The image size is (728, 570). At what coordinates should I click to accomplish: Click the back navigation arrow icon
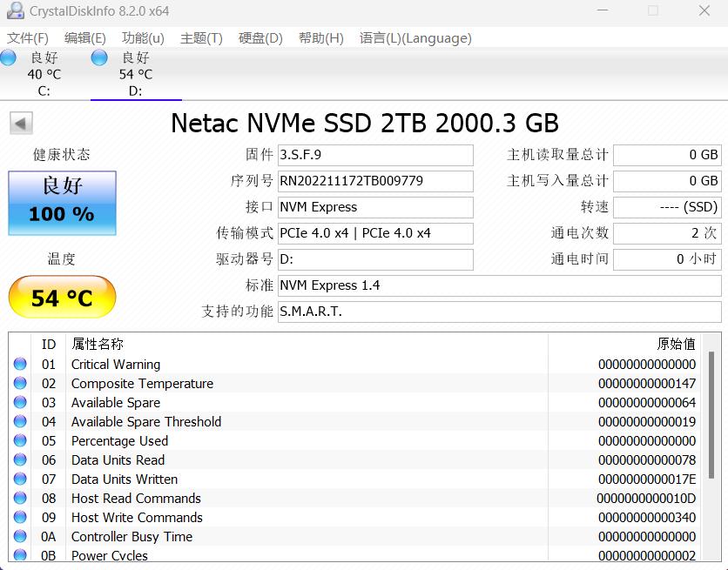point(19,123)
